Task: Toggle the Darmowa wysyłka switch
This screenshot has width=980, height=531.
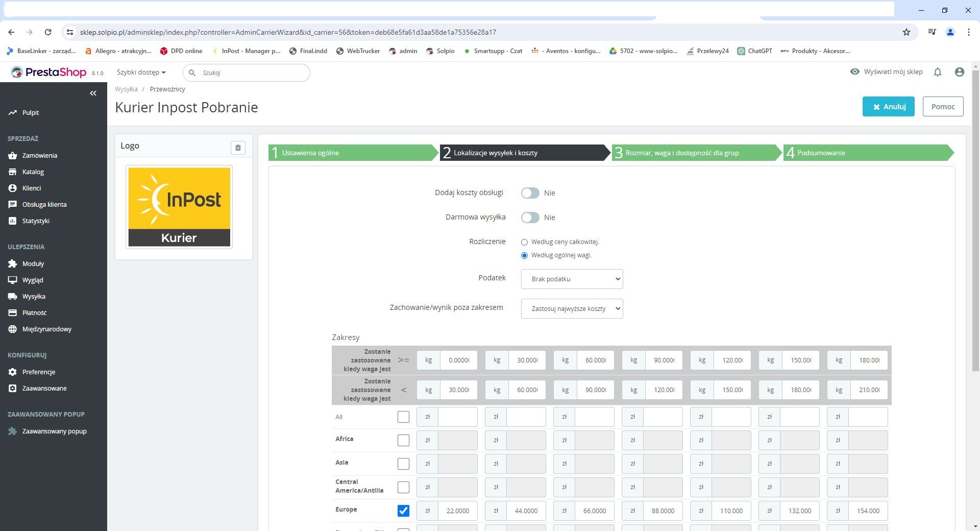Action: pyautogui.click(x=530, y=218)
